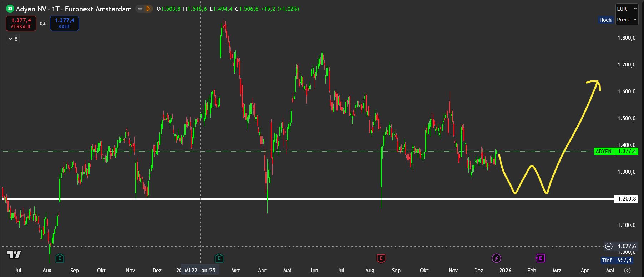The width and height of the screenshot is (644, 277).
Task: Toggle the orange D data-mode pill
Action: click(145, 9)
